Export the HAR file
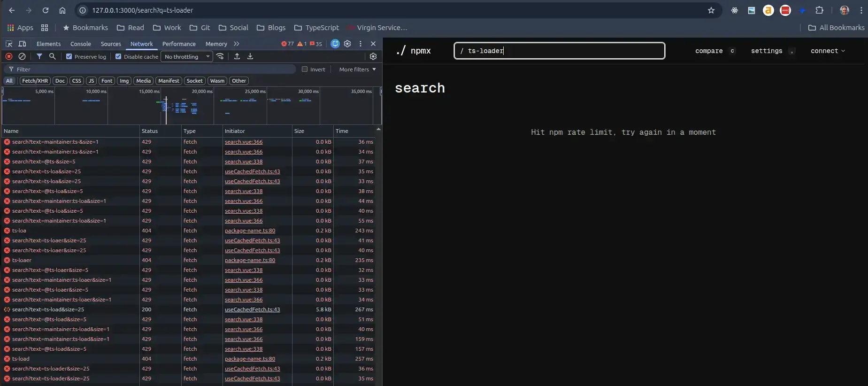Image resolution: width=868 pixels, height=386 pixels. [250, 56]
